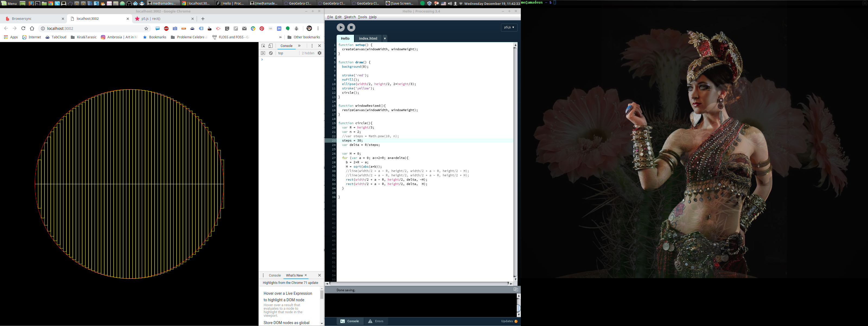Select the Hello sketch tab in Processing
868x326 pixels.
(x=345, y=39)
